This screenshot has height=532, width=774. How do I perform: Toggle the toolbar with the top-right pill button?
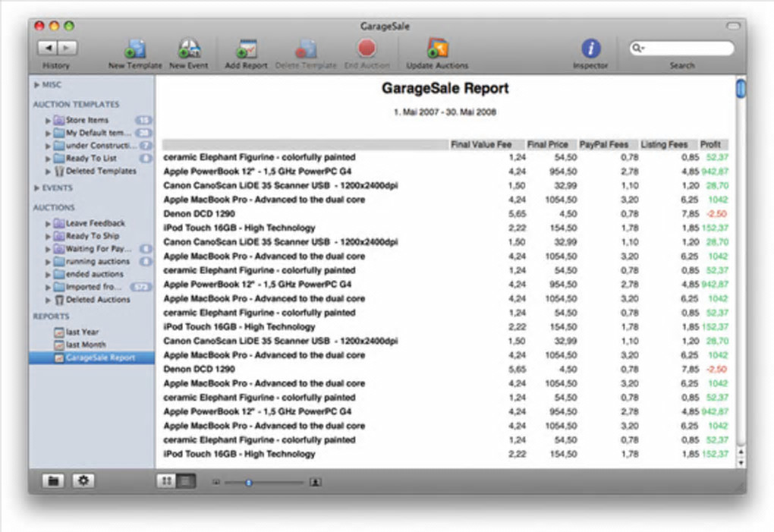tap(732, 27)
